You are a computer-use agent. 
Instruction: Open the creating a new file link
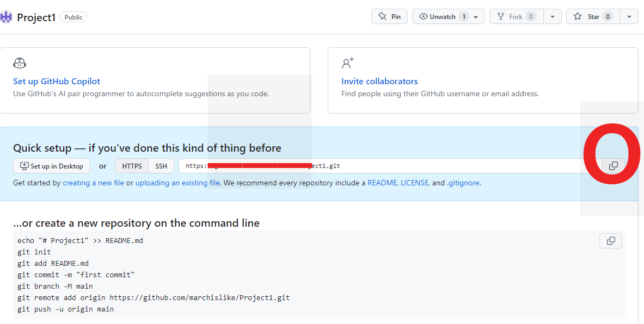[93, 183]
